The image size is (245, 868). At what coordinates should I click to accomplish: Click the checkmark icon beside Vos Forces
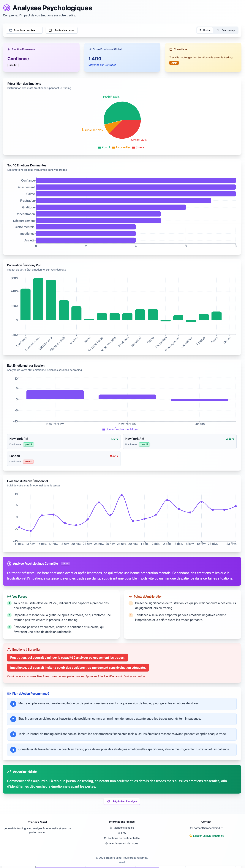[x=9, y=596]
